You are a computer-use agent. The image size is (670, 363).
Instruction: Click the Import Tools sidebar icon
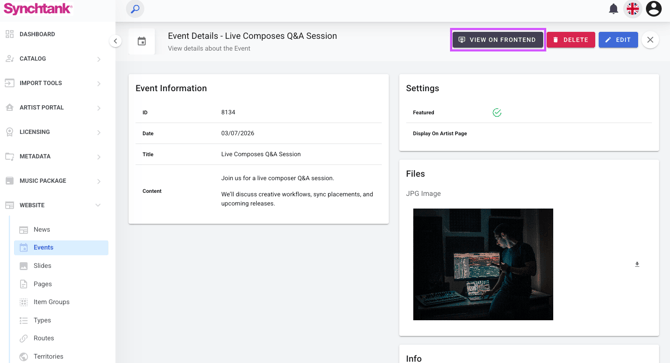tap(9, 83)
